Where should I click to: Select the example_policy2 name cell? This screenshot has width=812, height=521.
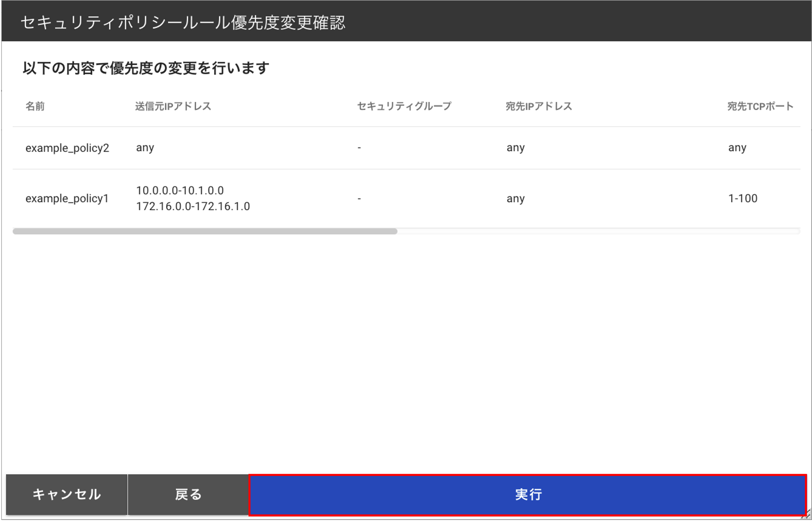(67, 148)
